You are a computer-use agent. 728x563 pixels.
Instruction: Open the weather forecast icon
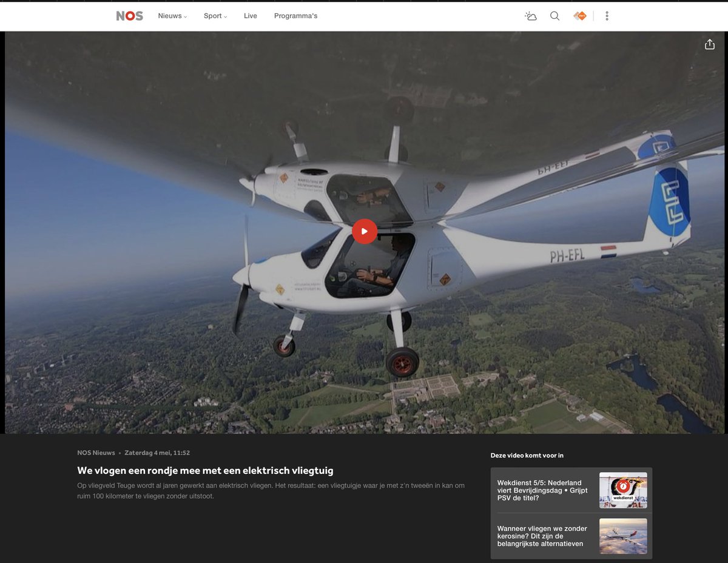(531, 16)
